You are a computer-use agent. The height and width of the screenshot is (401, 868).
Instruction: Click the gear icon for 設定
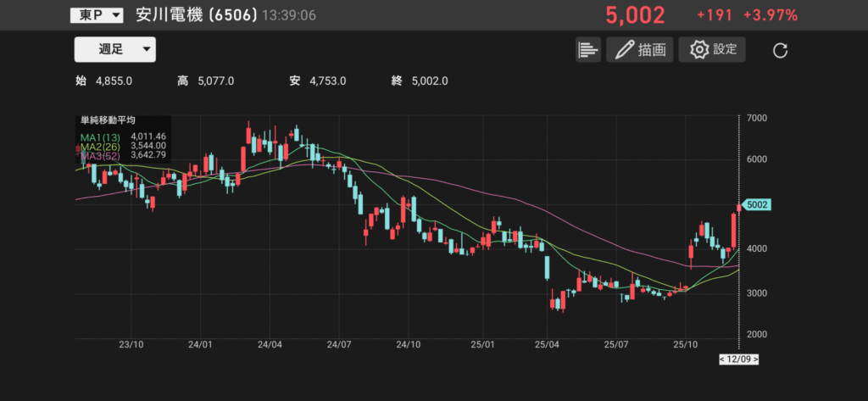(699, 50)
